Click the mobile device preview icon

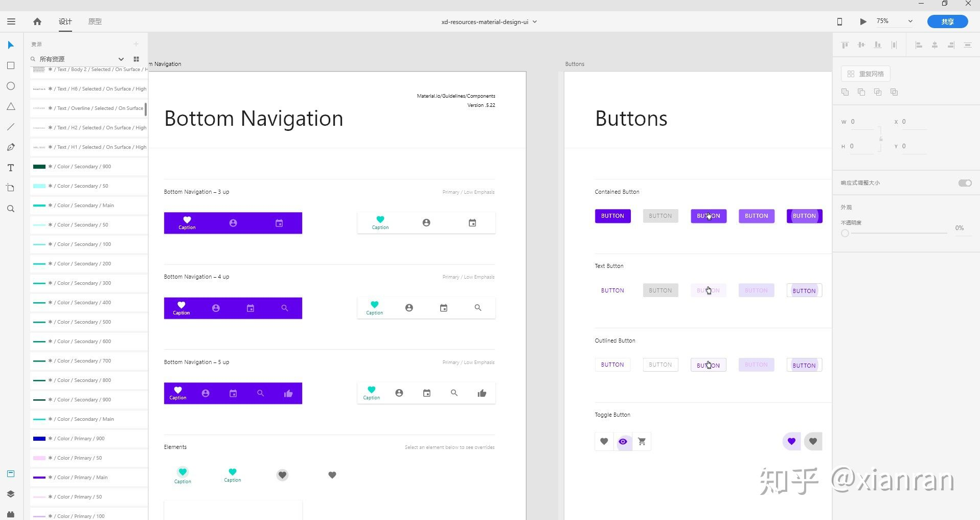coord(839,21)
